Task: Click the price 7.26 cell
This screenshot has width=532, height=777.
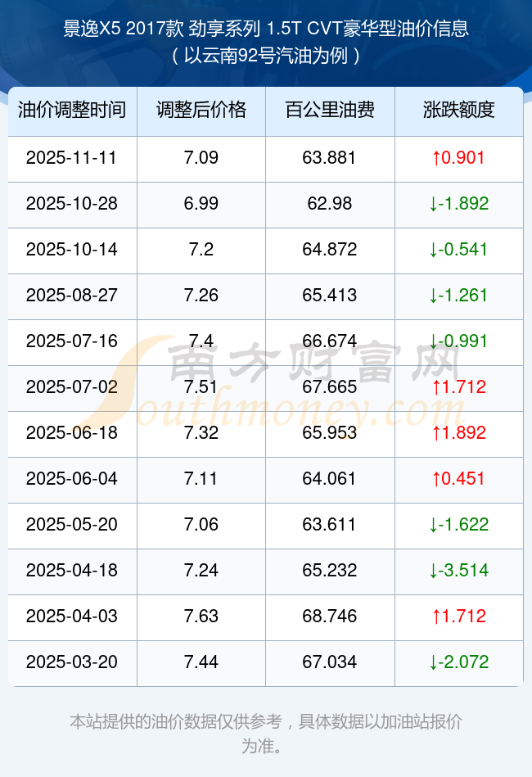Action: (201, 295)
